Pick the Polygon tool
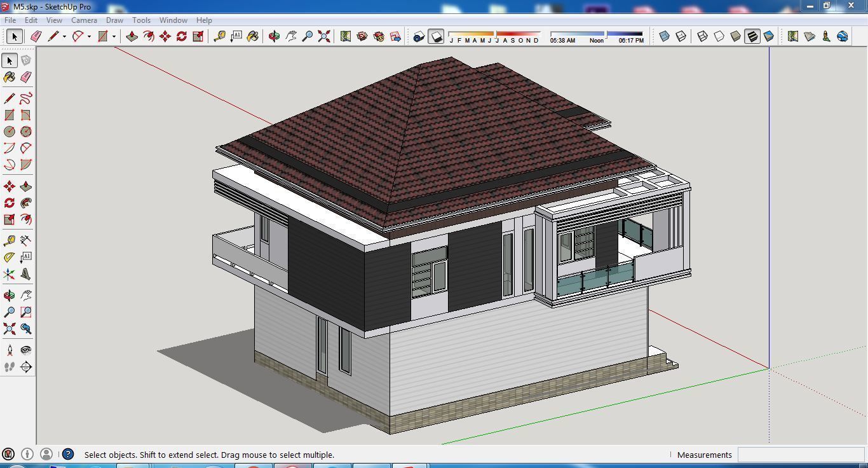The image size is (868, 468). pyautogui.click(x=26, y=132)
